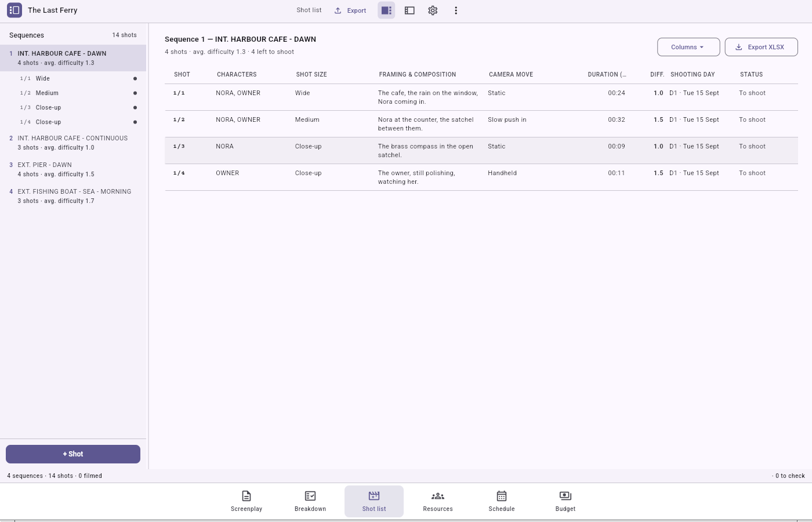This screenshot has height=522, width=812.
Task: Click status dot for shot 1/1 Wide
Action: tap(135, 78)
